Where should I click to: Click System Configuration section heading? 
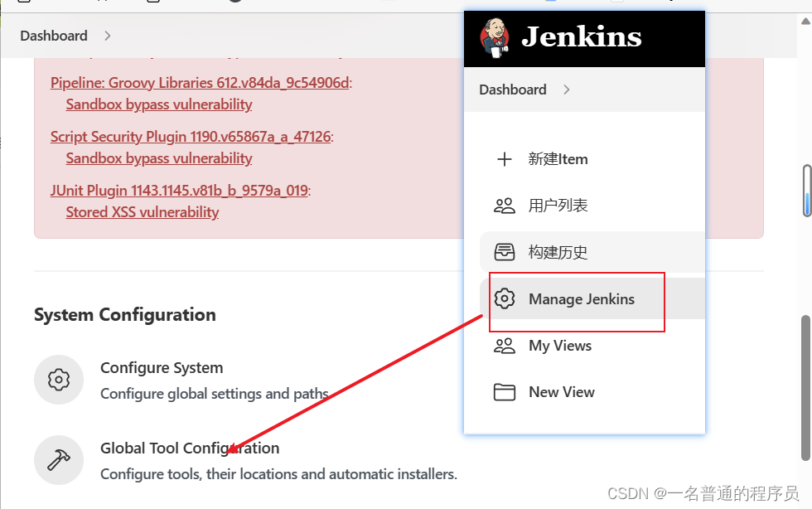click(125, 315)
